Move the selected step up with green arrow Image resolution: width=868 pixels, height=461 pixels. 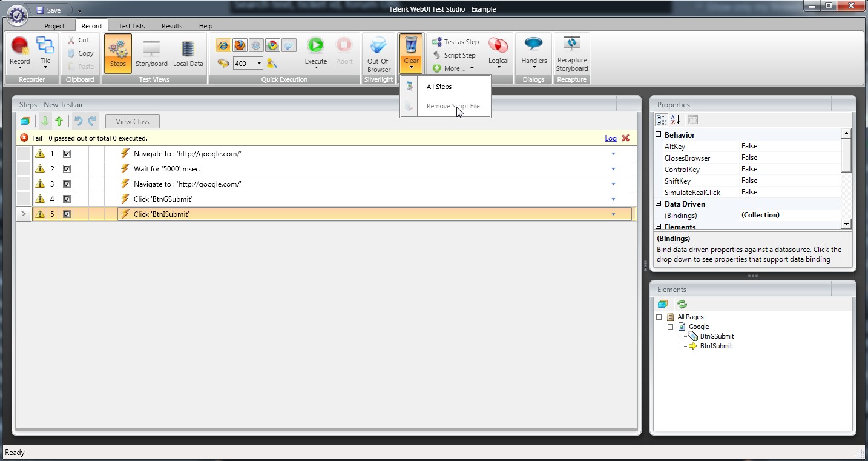click(59, 121)
